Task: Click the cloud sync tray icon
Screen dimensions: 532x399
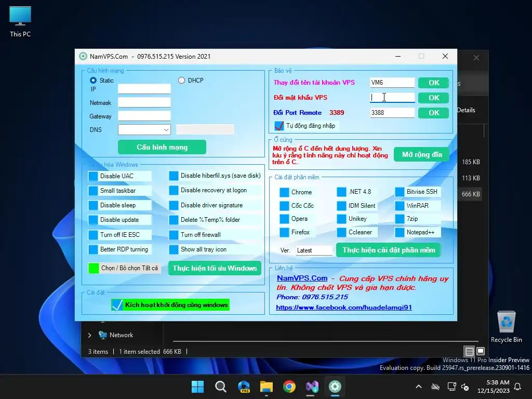Action: 435,387
